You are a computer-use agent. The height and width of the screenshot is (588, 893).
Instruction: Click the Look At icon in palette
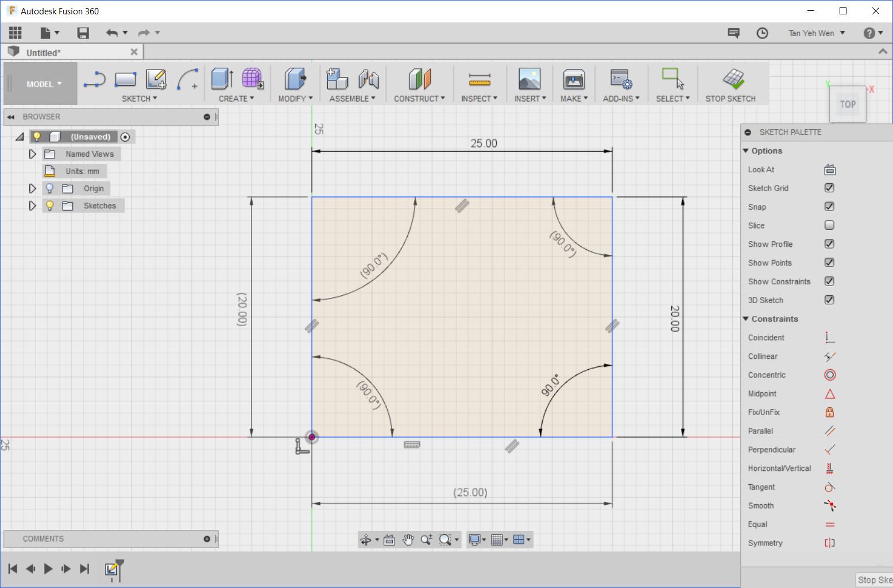(830, 169)
